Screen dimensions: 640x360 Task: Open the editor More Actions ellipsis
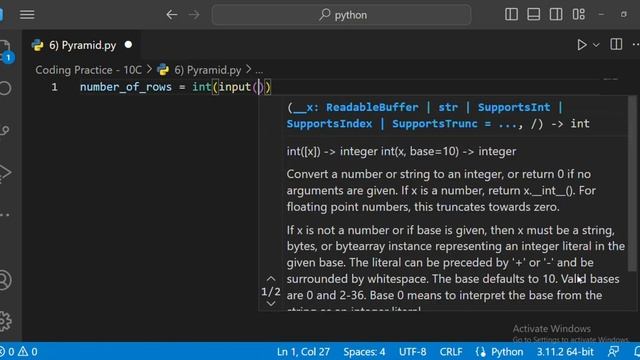[x=636, y=44]
